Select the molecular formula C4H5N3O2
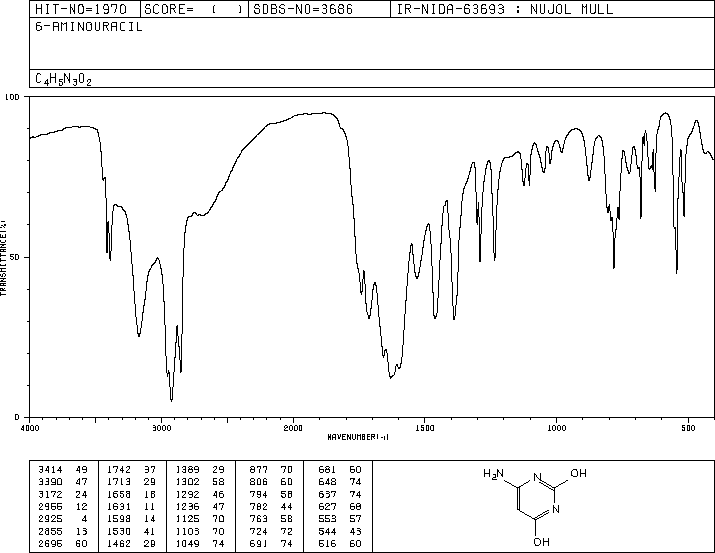The height and width of the screenshot is (553, 715). 63,79
